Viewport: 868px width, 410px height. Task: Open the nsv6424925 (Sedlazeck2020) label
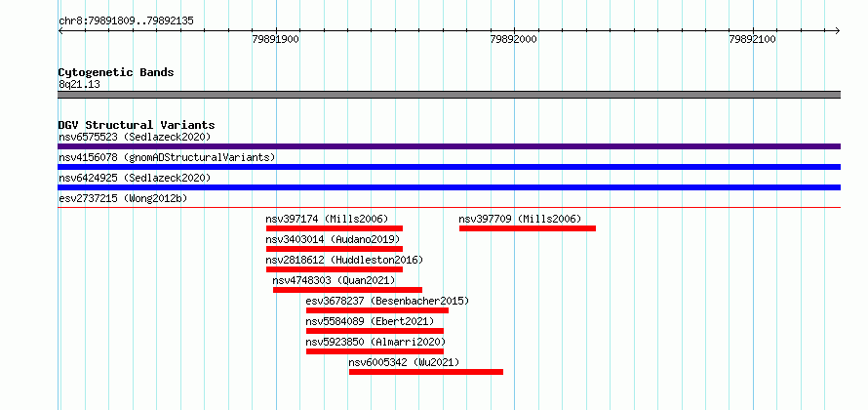pyautogui.click(x=135, y=178)
